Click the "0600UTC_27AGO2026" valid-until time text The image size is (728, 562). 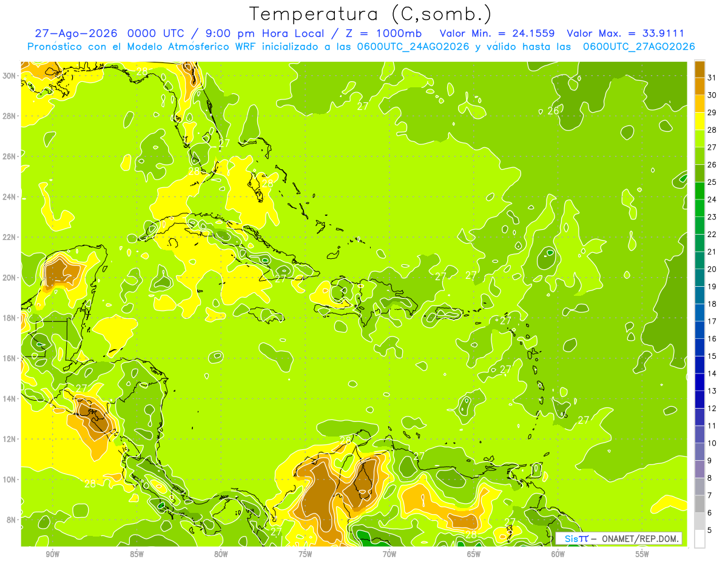tap(639, 47)
